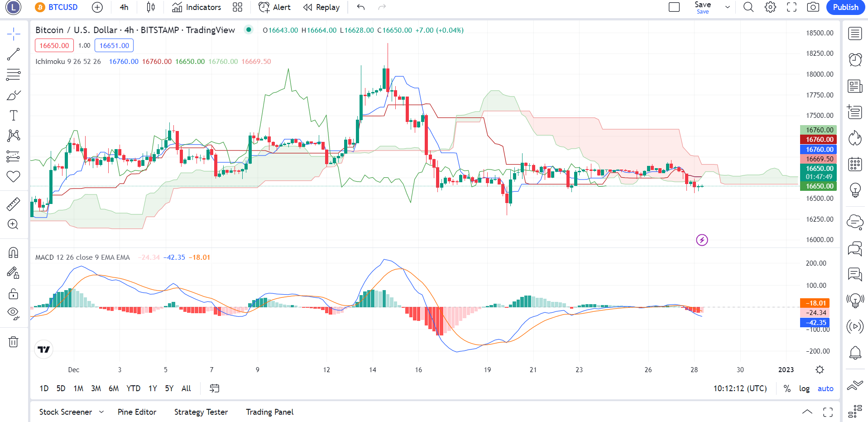Create a new Alert
Viewport: 868px width, 422px height.
click(274, 7)
